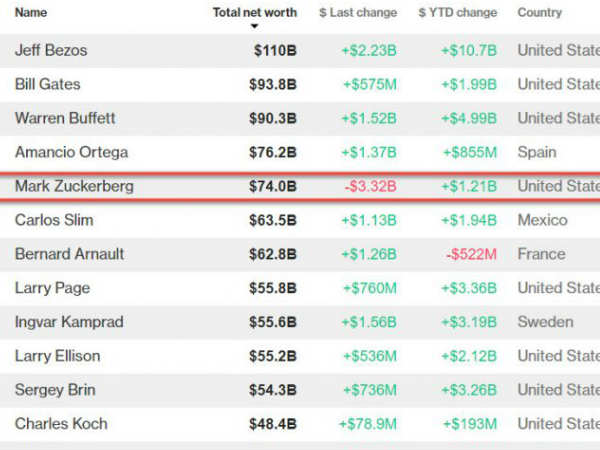Sort by Country column header
600x450 pixels.
tap(539, 13)
